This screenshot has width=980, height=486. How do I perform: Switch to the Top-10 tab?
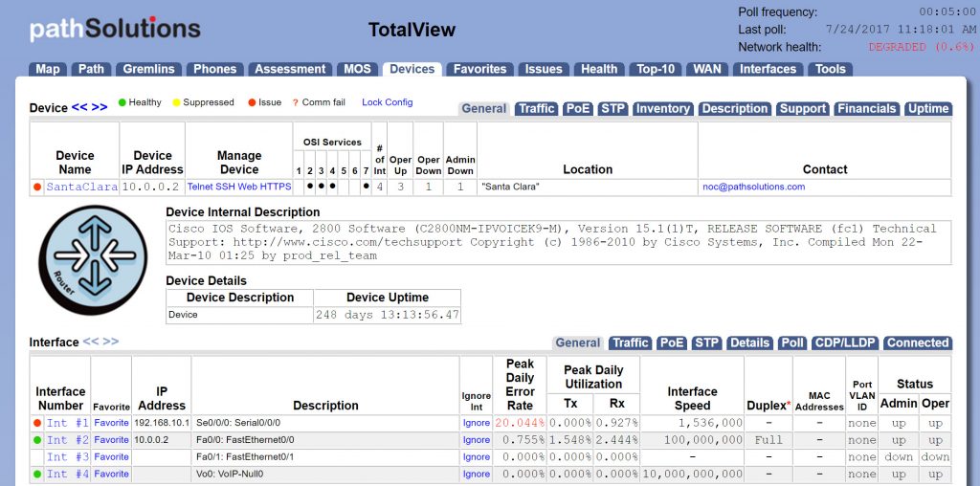656,69
